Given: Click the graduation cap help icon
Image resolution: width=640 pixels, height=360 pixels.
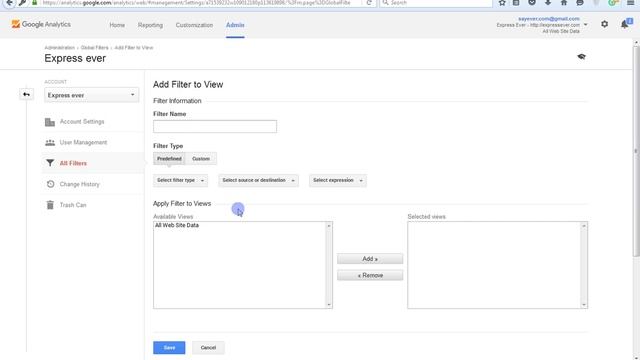Looking at the screenshot, I should click(582, 57).
